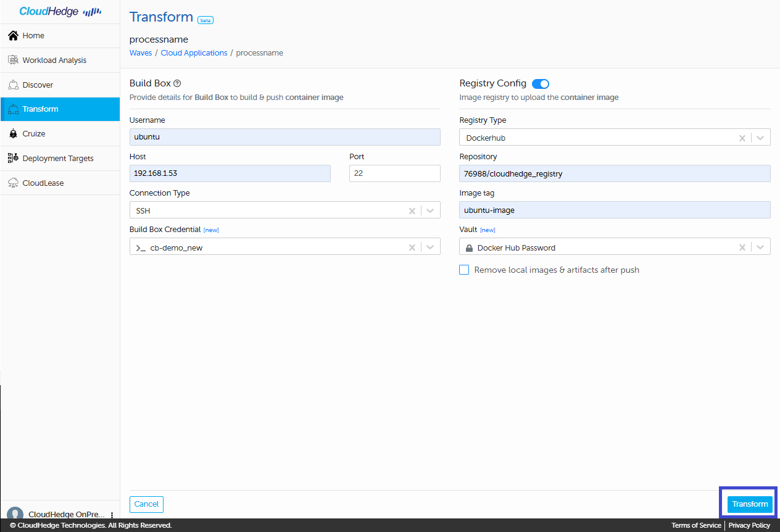Screen dimensions: 780x532
Task: Toggle the Registry Config switch
Action: pyautogui.click(x=541, y=84)
